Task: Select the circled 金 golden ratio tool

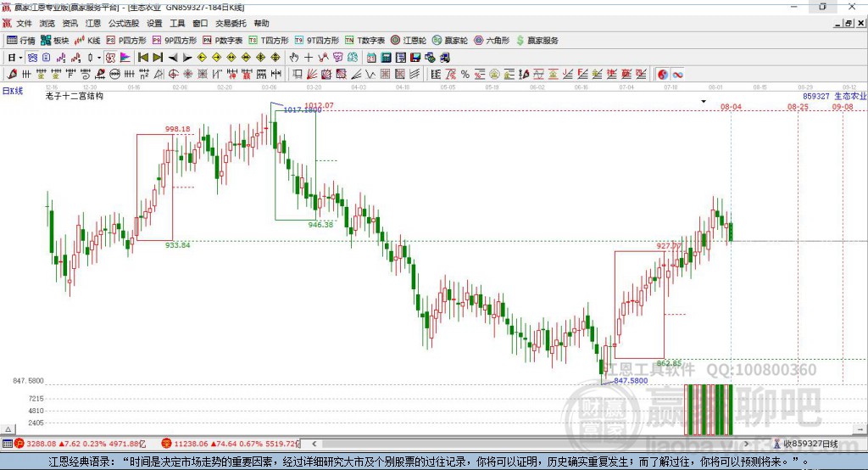Action: 494,75
